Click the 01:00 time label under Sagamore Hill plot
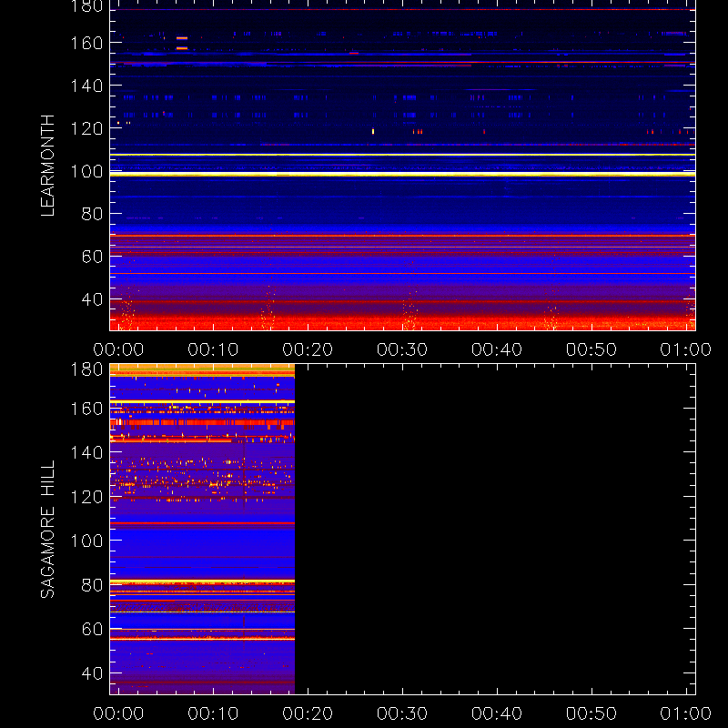Image resolution: width=728 pixels, height=728 pixels. click(686, 713)
